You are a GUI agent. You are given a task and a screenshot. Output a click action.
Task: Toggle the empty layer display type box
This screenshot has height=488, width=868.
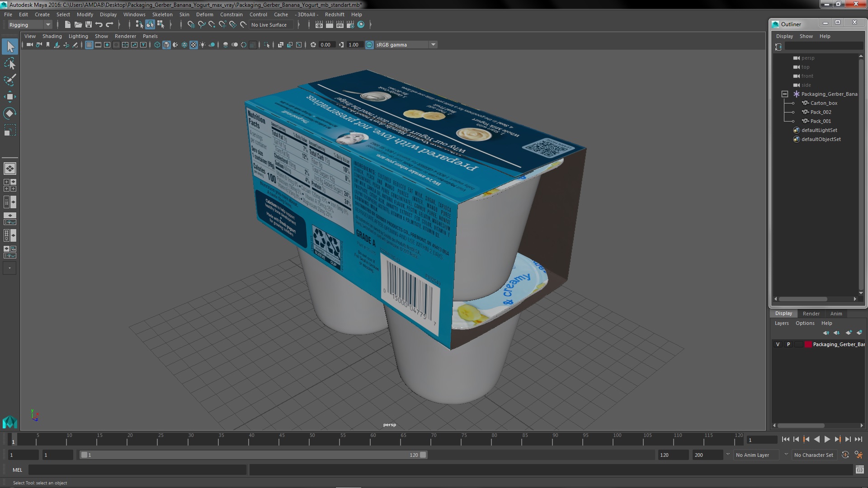click(799, 344)
